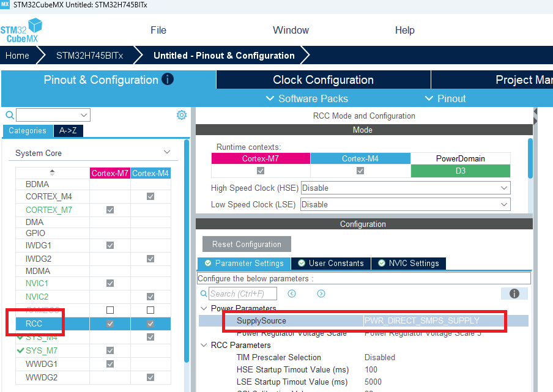Viewport: 553px width, 392px height.
Task: Select RCC in peripheral list
Action: coord(34,324)
